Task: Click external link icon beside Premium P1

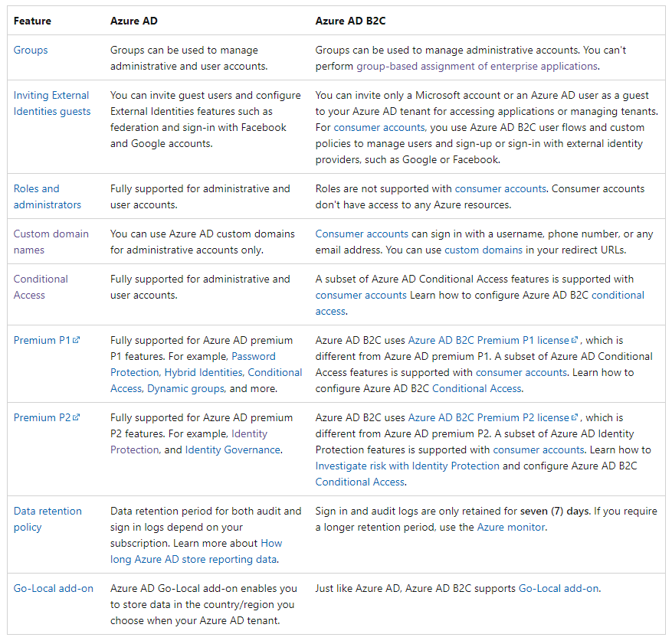Action: pos(77,340)
